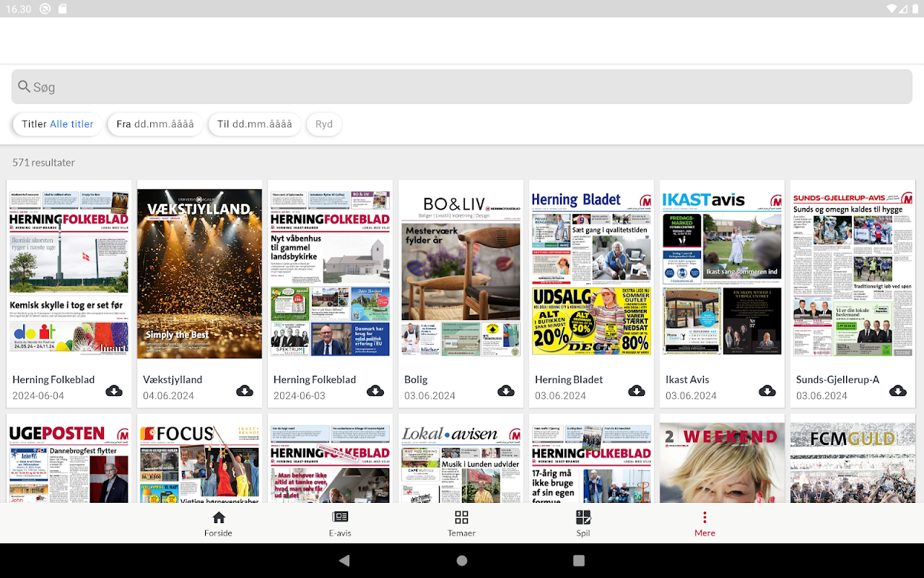The height and width of the screenshot is (578, 924).
Task: Open the Spil tab
Action: [583, 524]
